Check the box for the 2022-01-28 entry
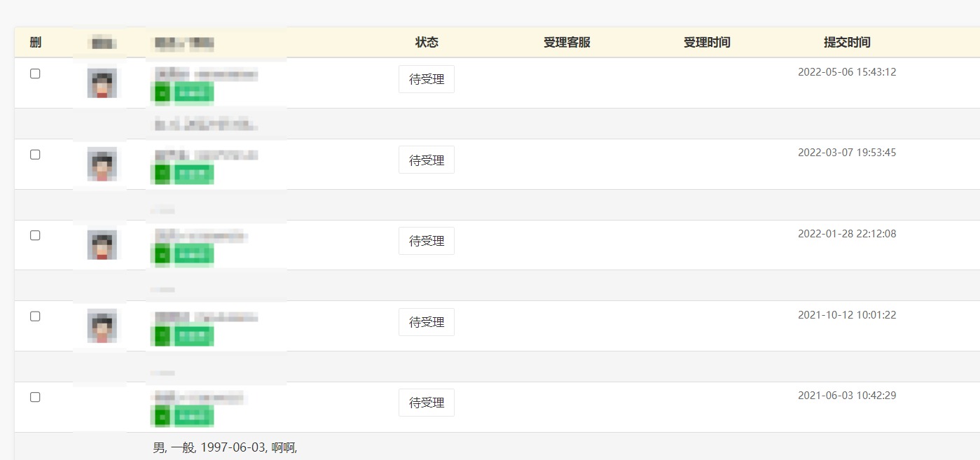 coord(35,235)
